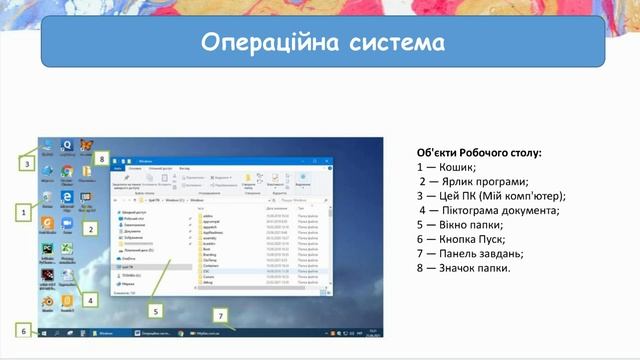Click the Copy button in Explorer ribbon
Screen dimensions: 640x360
click(x=149, y=180)
